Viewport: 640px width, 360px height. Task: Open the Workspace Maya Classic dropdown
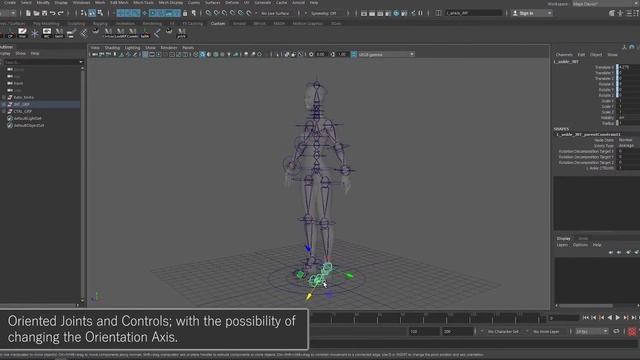click(x=605, y=4)
